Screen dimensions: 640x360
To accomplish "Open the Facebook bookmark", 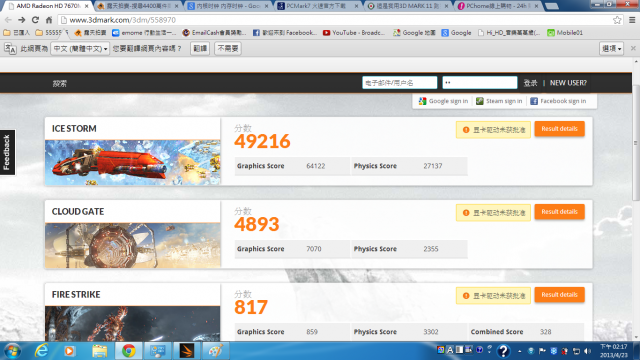I will pyautogui.click(x=284, y=33).
